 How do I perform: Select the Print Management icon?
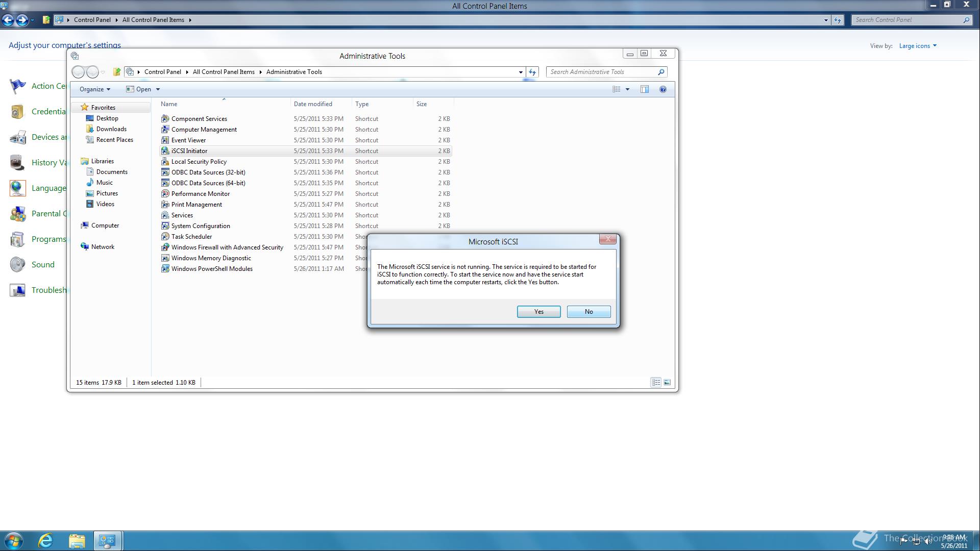click(x=165, y=204)
